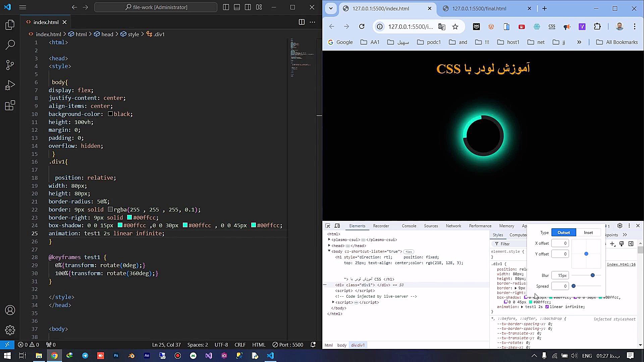Open the Chrome Extensions puzzle icon
The image size is (644, 362).
point(597,26)
